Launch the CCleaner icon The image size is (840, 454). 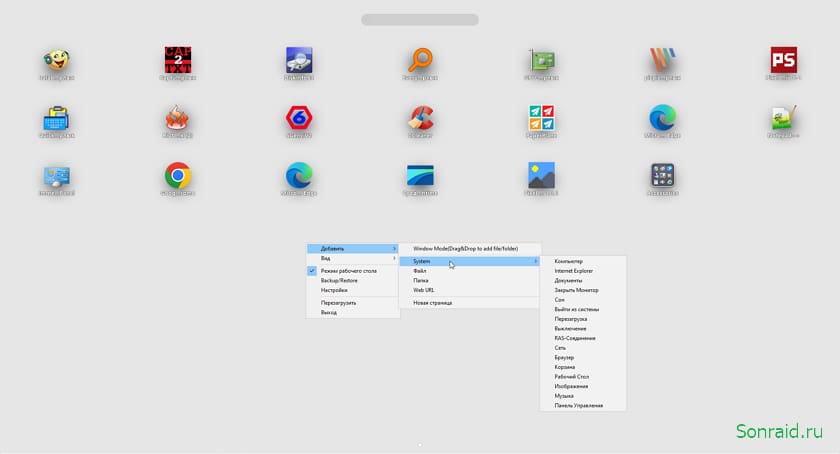coord(421,118)
